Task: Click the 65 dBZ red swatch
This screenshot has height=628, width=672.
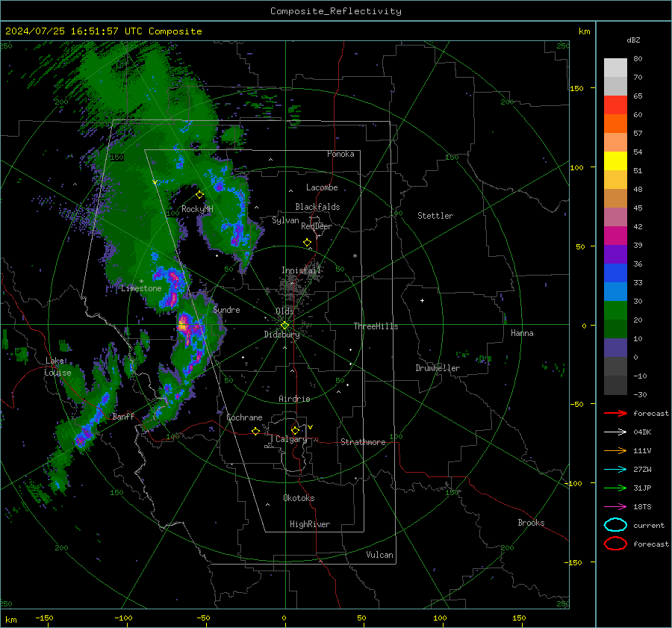Action: point(615,105)
